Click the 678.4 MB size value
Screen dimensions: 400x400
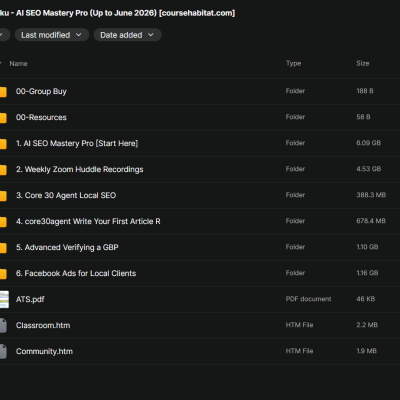coord(371,221)
